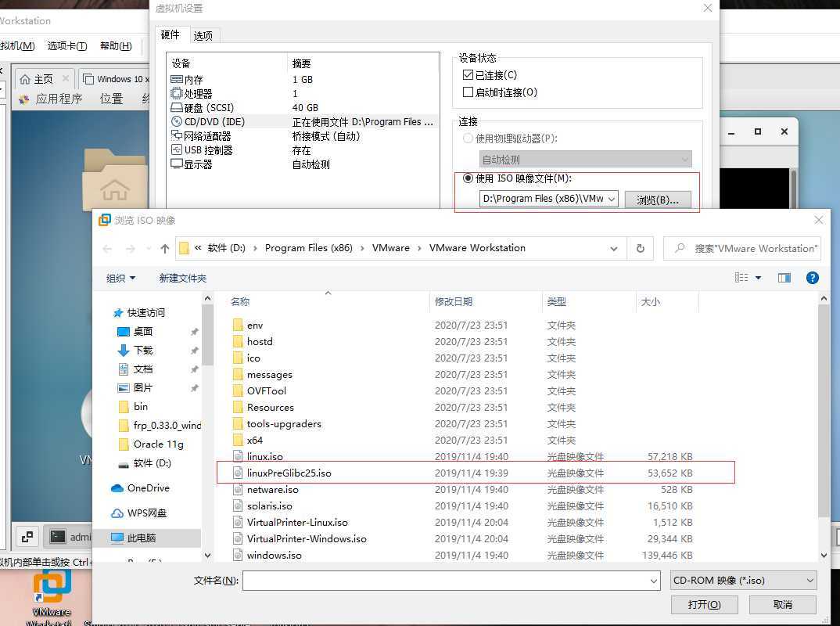Select the 硬盘 (SCSI) device row
The image size is (840, 626).
pyautogui.click(x=303, y=108)
